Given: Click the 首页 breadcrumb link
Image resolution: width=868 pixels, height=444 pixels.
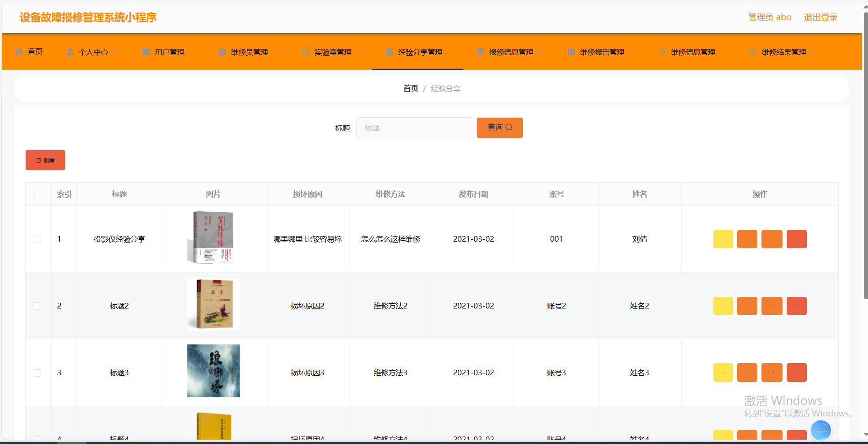Looking at the screenshot, I should coord(411,88).
